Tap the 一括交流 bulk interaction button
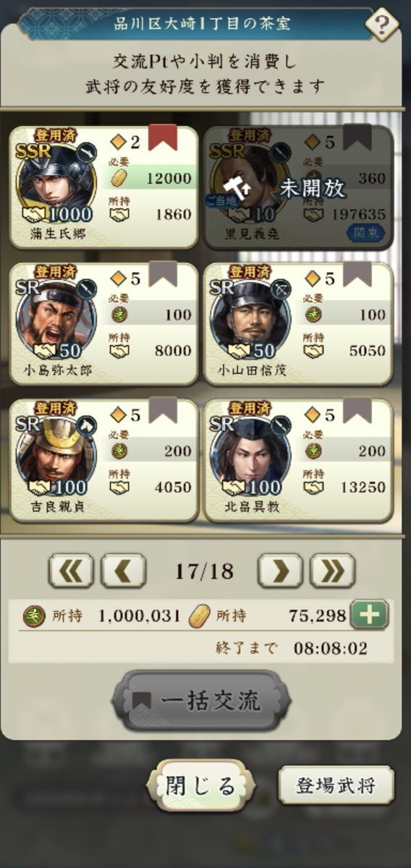The image size is (411, 868). tap(201, 701)
